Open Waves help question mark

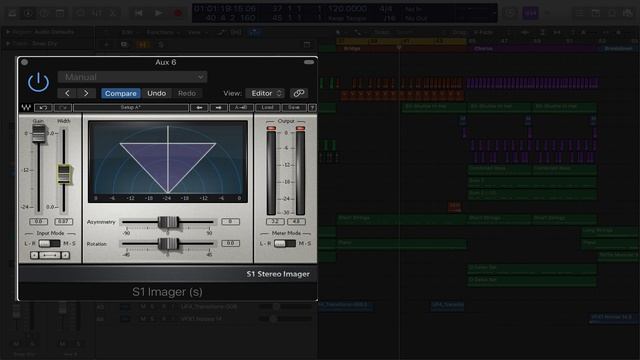click(312, 108)
